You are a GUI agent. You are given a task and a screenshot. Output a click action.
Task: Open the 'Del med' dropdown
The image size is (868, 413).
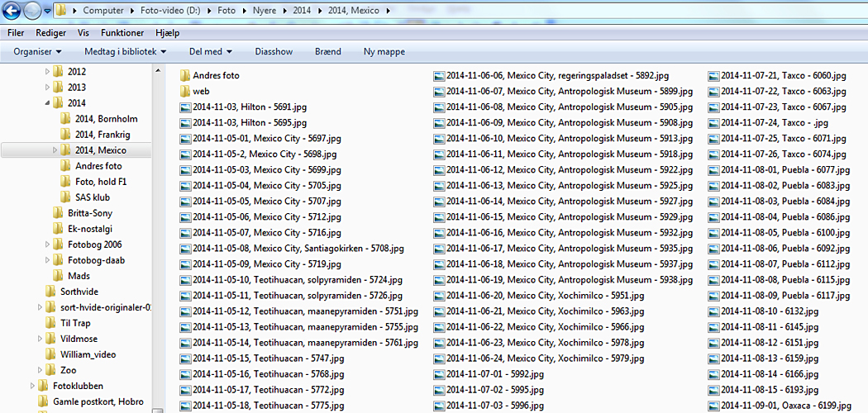tap(210, 51)
